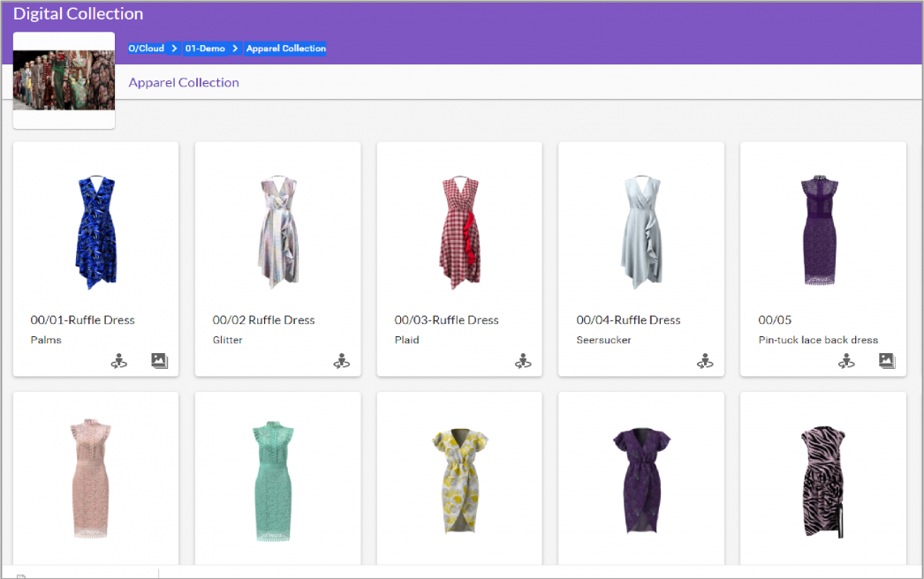Select the blue Palms ruffle dress image
Image resolution: width=924 pixels, height=579 pixels.
point(96,232)
